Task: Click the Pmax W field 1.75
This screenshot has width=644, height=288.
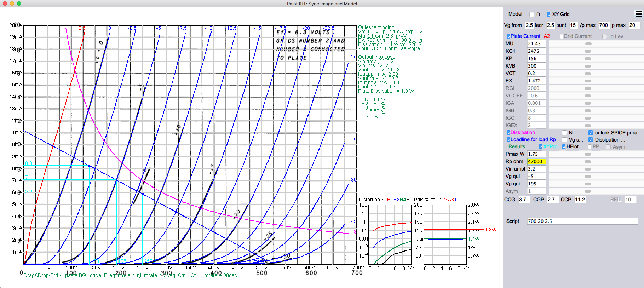Action: coord(536,154)
